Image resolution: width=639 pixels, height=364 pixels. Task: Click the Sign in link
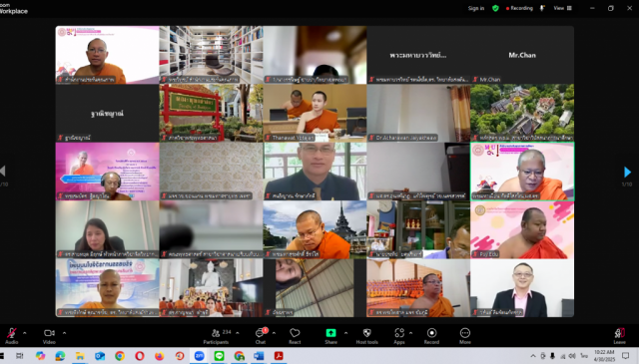476,8
